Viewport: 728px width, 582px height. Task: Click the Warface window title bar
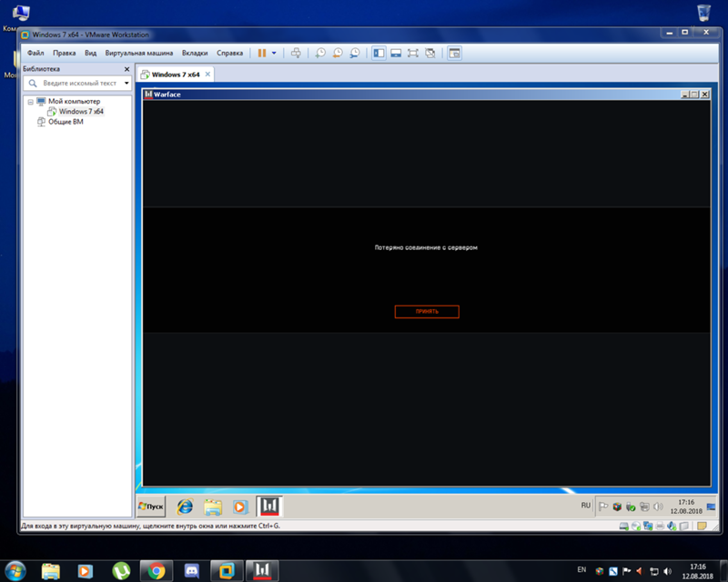[x=411, y=95]
